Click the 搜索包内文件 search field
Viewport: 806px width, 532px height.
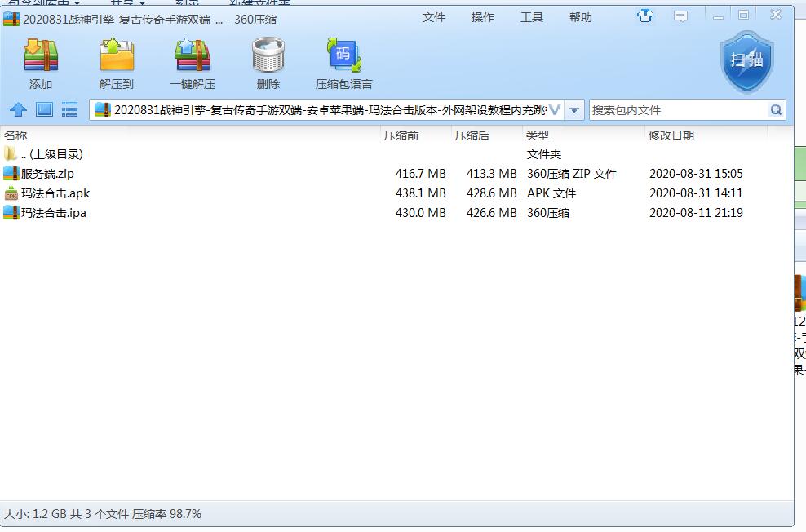[x=677, y=110]
